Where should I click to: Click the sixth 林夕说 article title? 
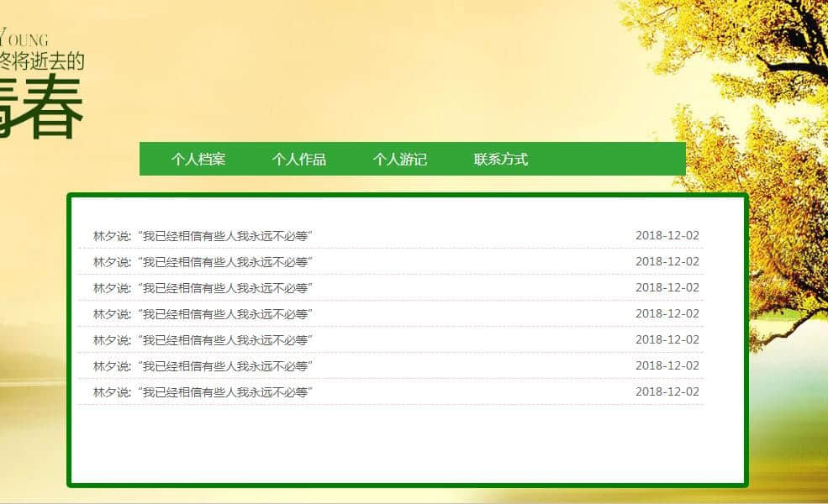[x=203, y=366]
